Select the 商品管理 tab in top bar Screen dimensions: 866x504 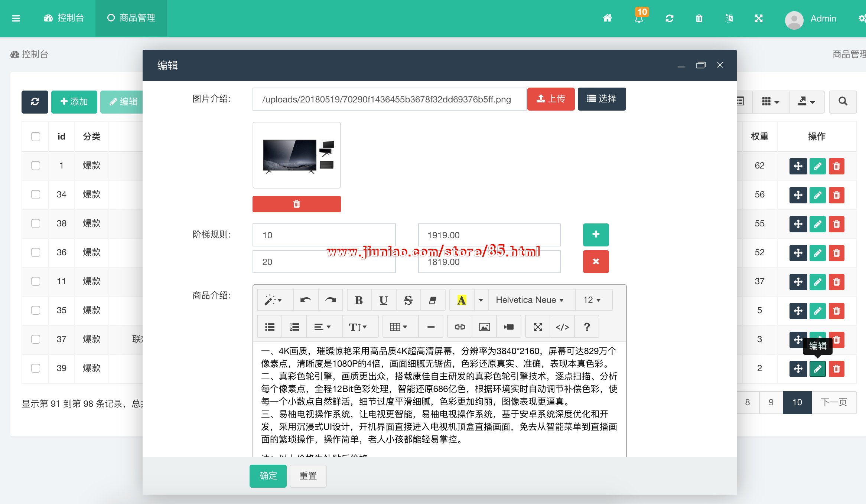[x=131, y=18]
